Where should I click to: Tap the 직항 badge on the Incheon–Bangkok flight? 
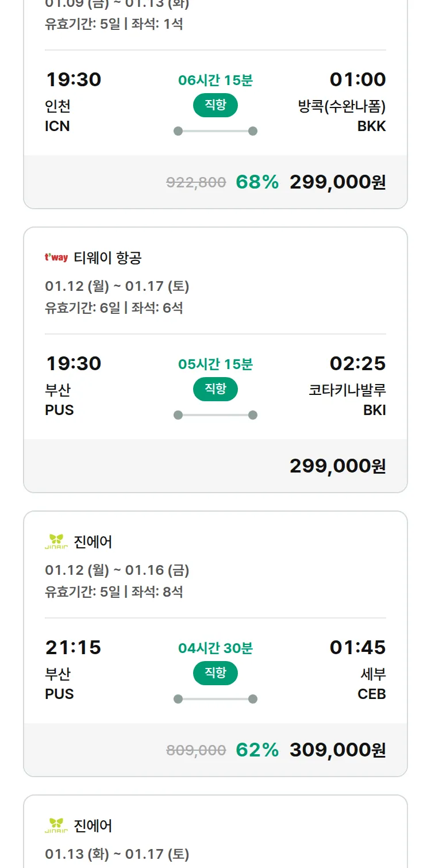(215, 105)
